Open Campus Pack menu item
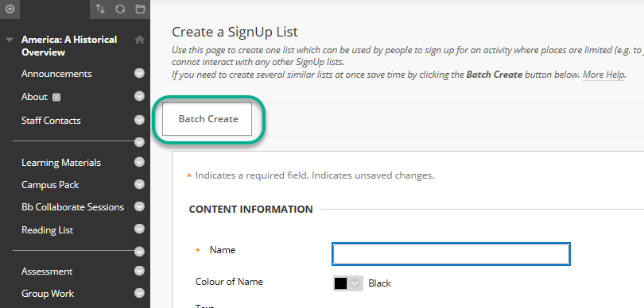 (50, 185)
